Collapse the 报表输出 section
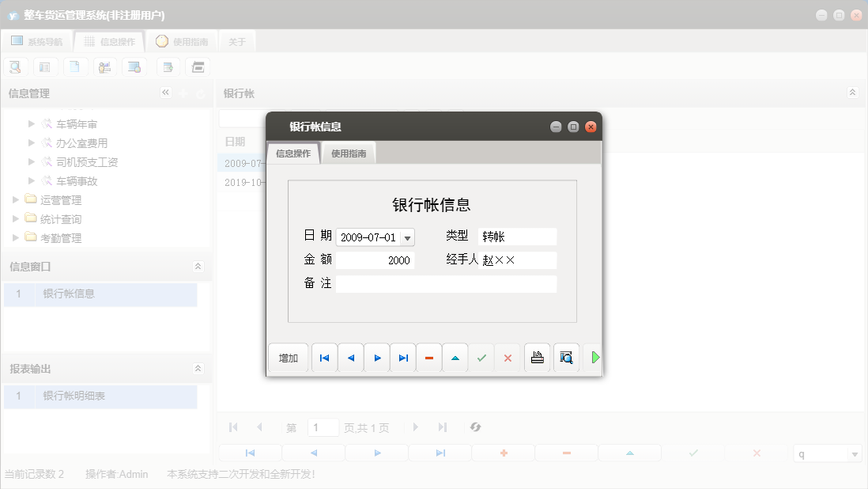Image resolution: width=868 pixels, height=489 pixels. click(198, 368)
